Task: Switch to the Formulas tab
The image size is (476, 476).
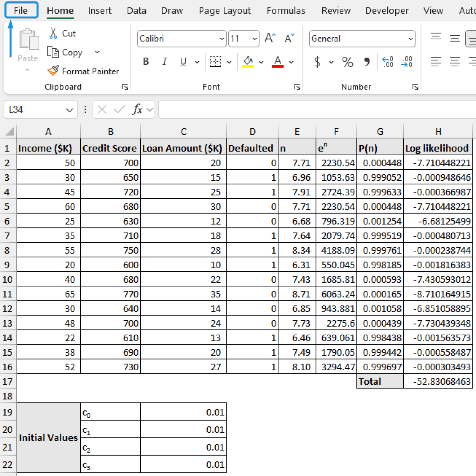Action: [x=285, y=10]
